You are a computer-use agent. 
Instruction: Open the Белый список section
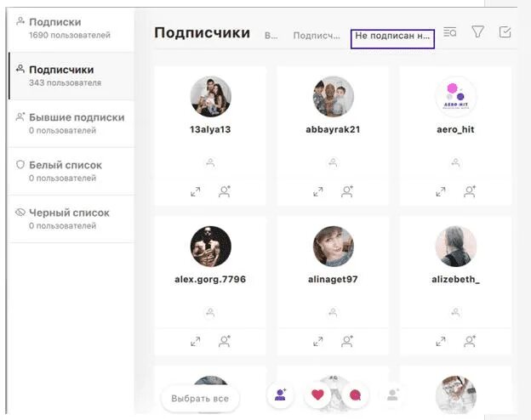[x=71, y=171]
